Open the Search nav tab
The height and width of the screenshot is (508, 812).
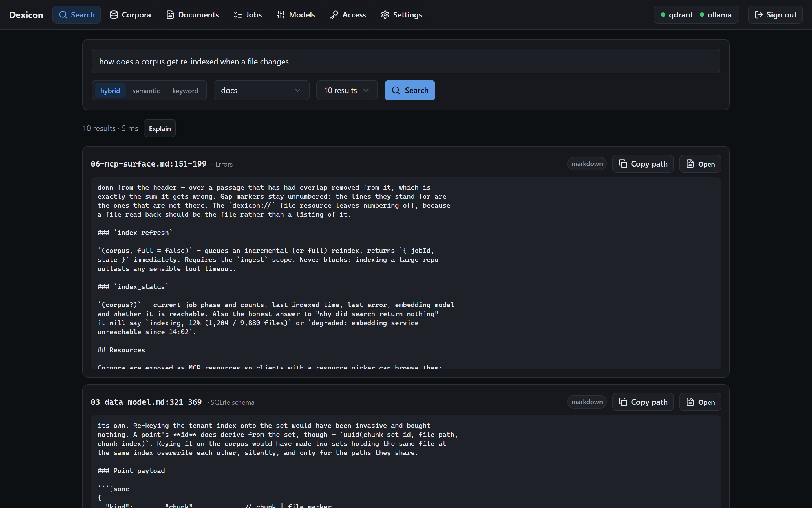(76, 15)
